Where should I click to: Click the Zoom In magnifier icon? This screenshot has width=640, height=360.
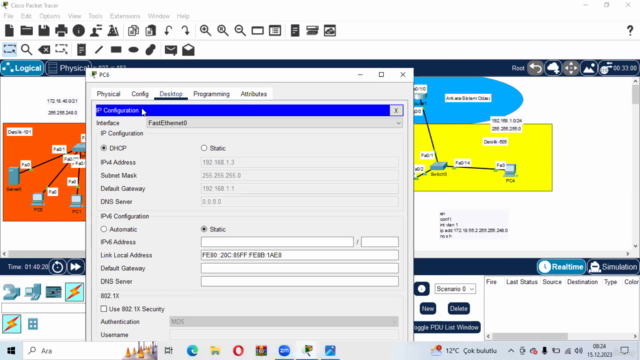click(205, 31)
